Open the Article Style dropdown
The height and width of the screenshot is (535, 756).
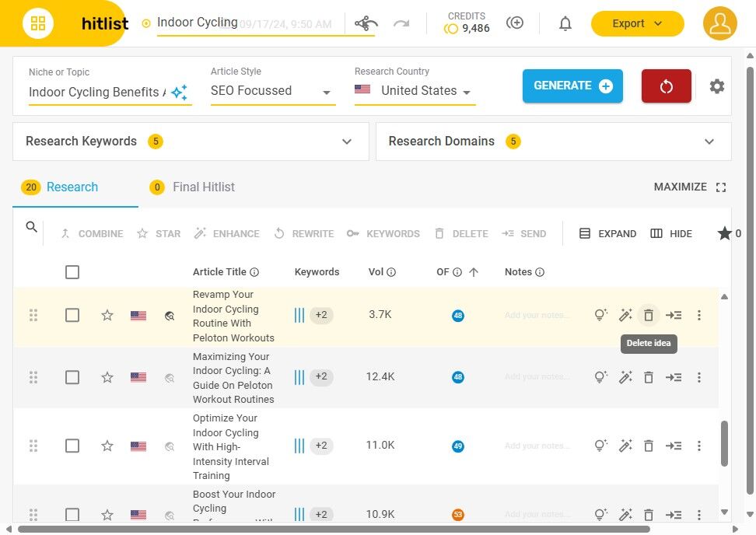point(272,91)
